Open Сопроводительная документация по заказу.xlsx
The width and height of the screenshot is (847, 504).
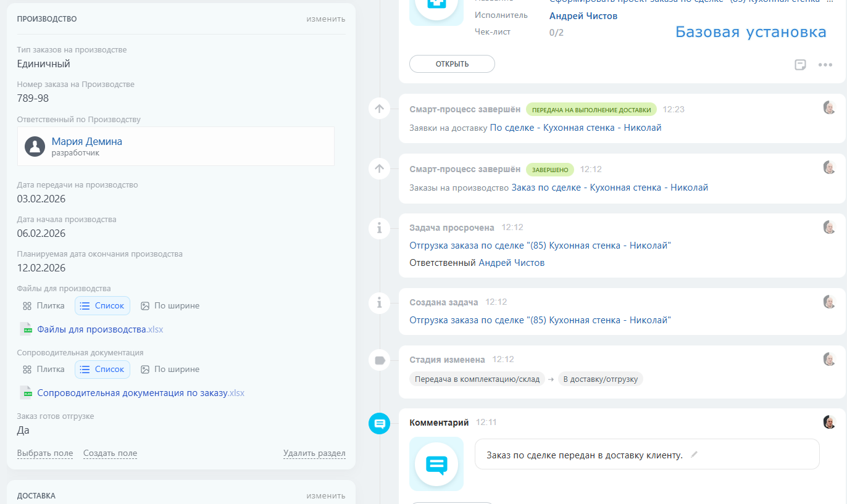[x=141, y=393]
